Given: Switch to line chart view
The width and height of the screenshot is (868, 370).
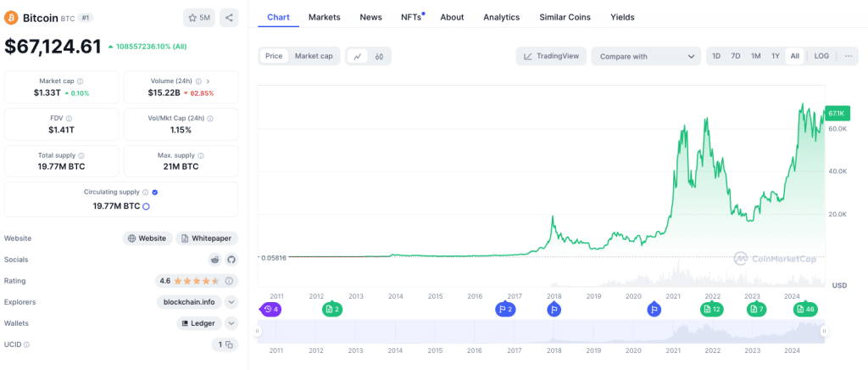Looking at the screenshot, I should tap(358, 56).
